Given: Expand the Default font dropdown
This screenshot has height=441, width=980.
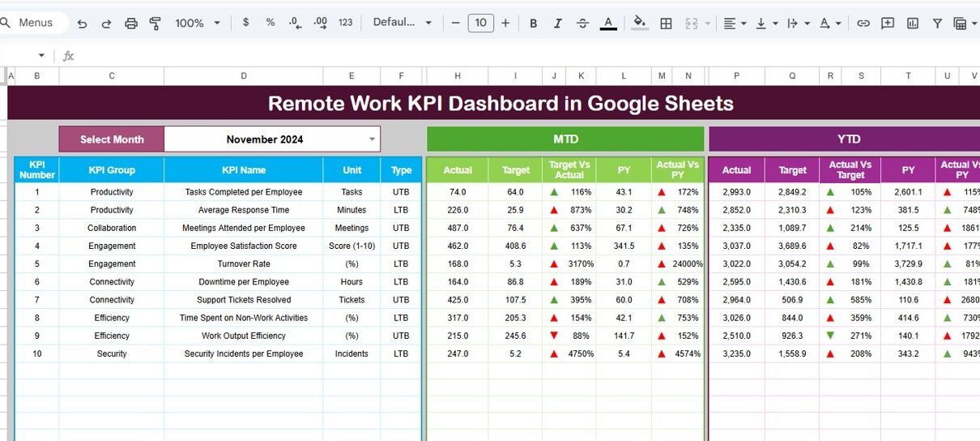Looking at the screenshot, I should (402, 23).
